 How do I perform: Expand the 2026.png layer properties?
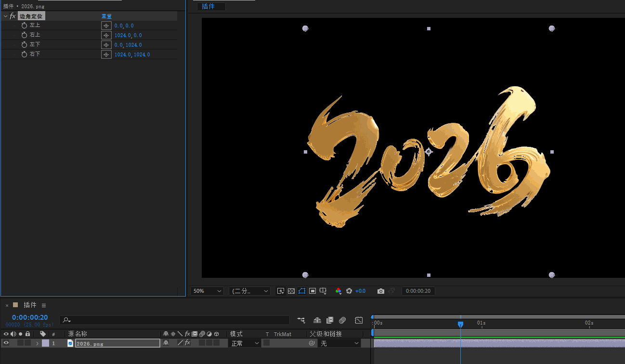pyautogui.click(x=38, y=343)
